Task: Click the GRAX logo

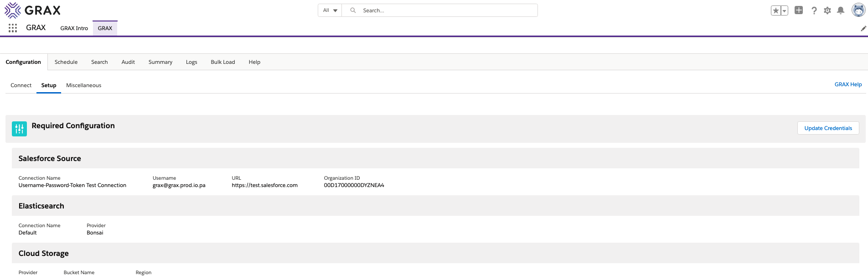Action: point(32,10)
